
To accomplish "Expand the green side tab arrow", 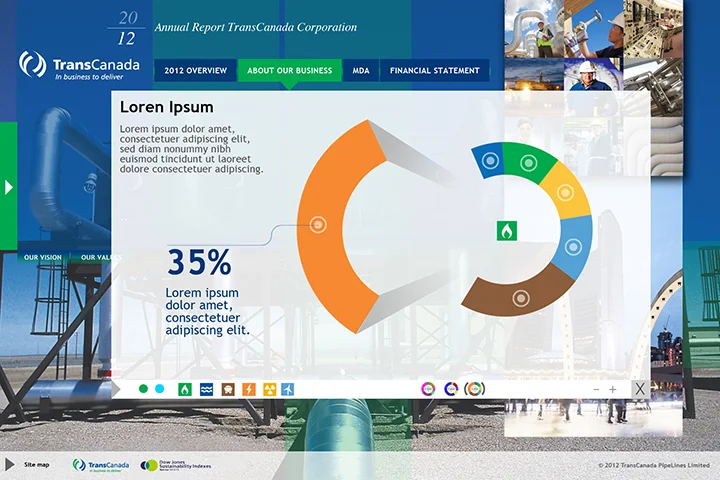I will pyautogui.click(x=8, y=187).
